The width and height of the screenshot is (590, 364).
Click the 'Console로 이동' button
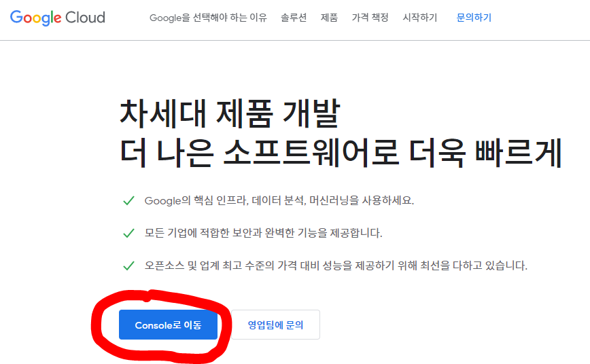tap(168, 325)
